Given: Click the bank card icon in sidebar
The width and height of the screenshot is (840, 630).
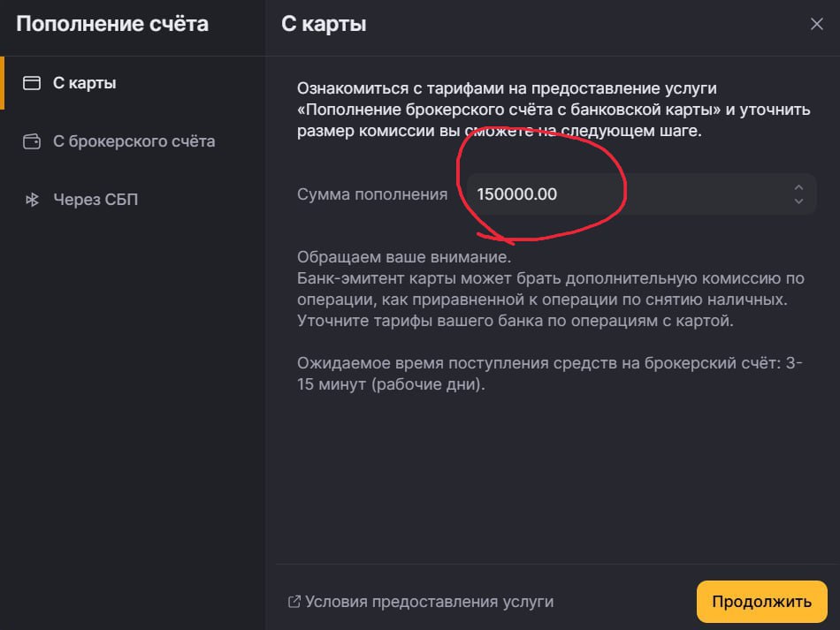Looking at the screenshot, I should [32, 83].
